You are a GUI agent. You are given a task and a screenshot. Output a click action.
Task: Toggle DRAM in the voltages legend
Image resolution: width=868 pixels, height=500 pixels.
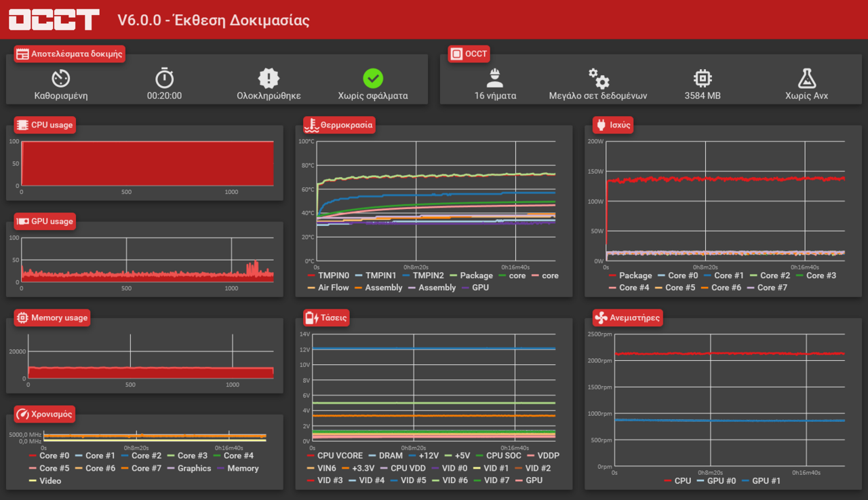tap(385, 456)
